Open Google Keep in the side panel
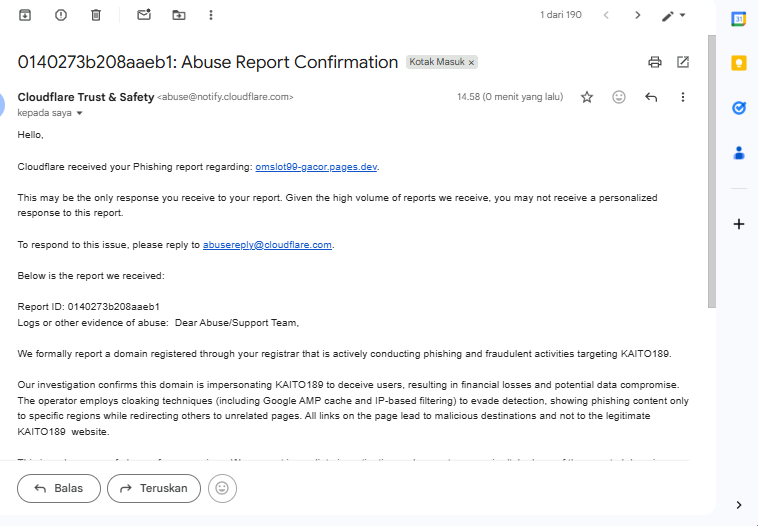This screenshot has width=758, height=526. click(739, 63)
